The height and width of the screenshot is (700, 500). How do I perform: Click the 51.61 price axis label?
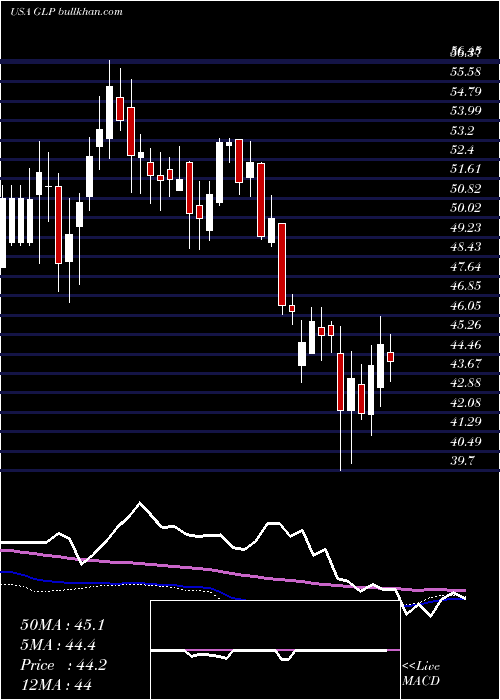tap(466, 169)
